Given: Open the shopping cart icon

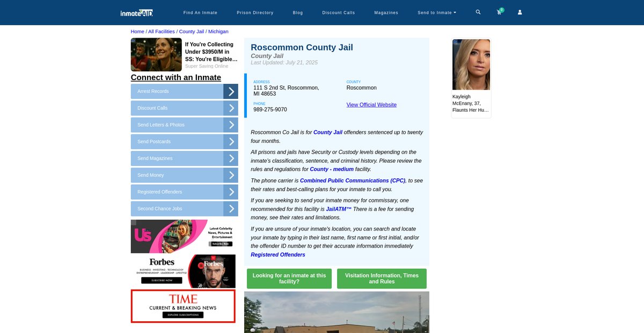Looking at the screenshot, I should [499, 12].
